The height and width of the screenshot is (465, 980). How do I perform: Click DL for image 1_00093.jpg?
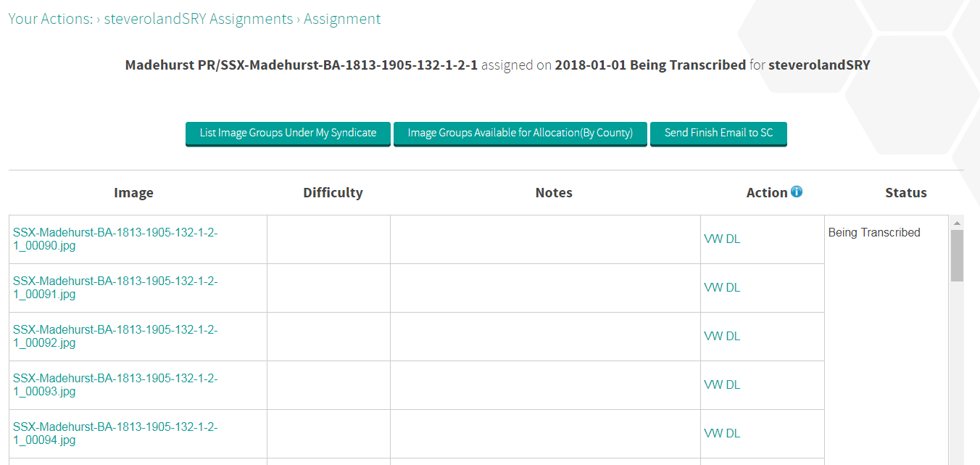click(x=733, y=385)
